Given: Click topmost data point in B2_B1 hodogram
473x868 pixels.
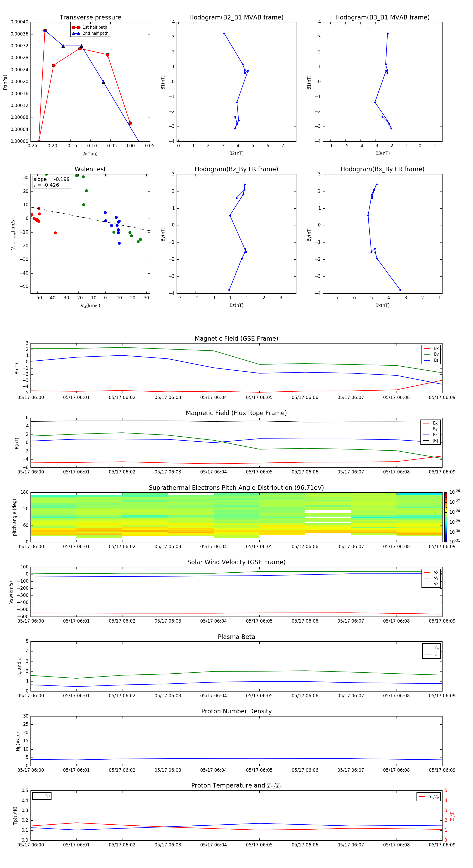Looking at the screenshot, I should tap(224, 33).
